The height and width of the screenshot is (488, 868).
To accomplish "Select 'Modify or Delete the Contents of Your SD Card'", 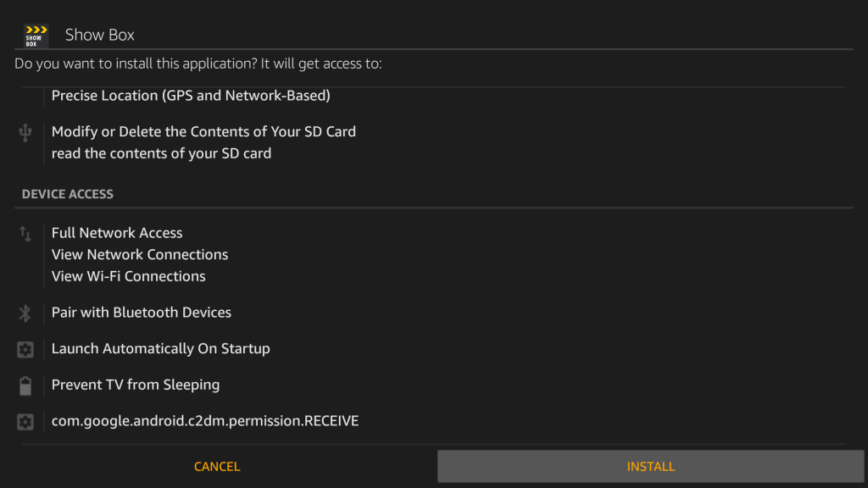I will click(x=203, y=131).
